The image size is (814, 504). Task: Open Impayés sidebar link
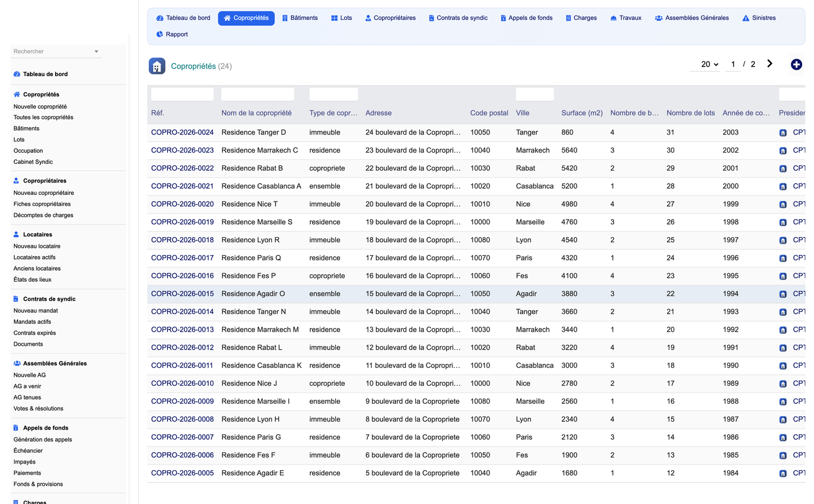click(x=24, y=462)
